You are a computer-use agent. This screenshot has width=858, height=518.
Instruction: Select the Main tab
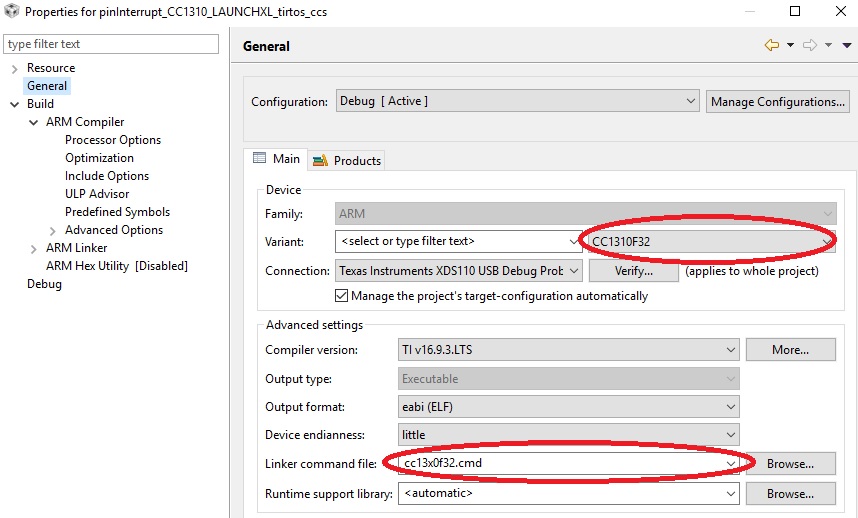[x=276, y=159]
